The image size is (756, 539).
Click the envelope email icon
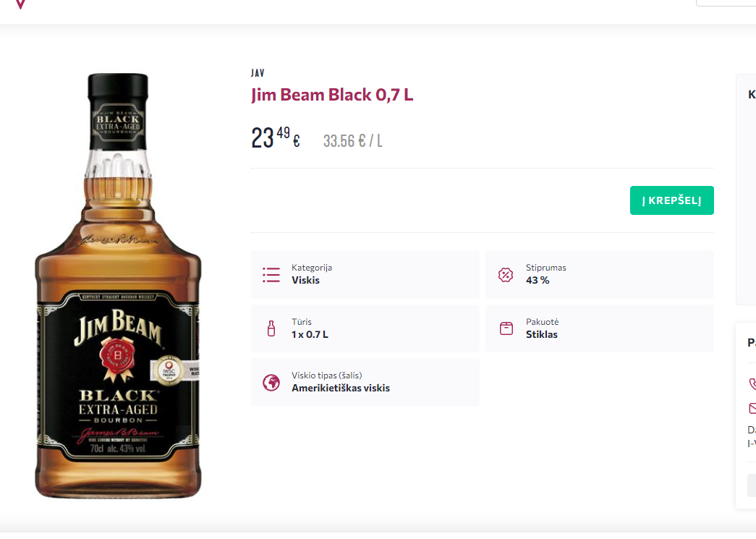(752, 408)
